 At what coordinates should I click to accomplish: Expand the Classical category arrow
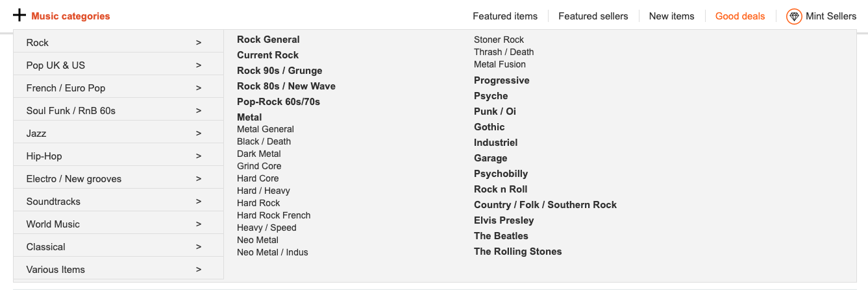[199, 247]
